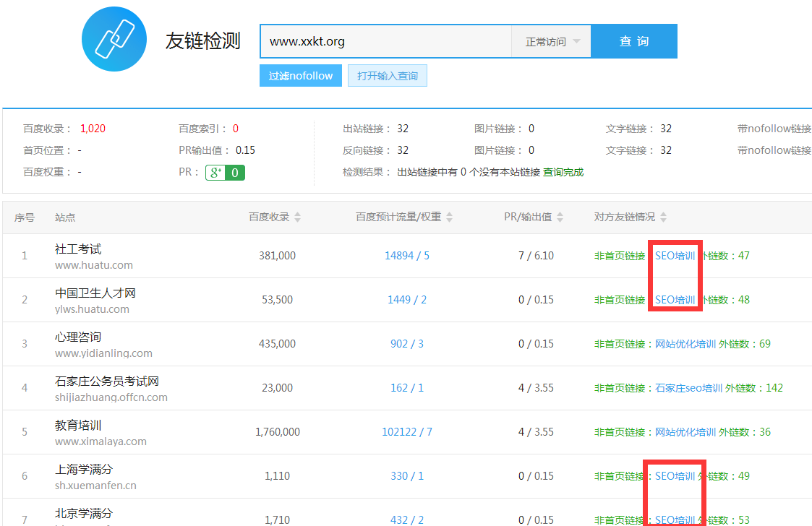Image resolution: width=812 pixels, height=526 pixels.
Task: Click the 打开输入查询 button
Action: tap(388, 76)
